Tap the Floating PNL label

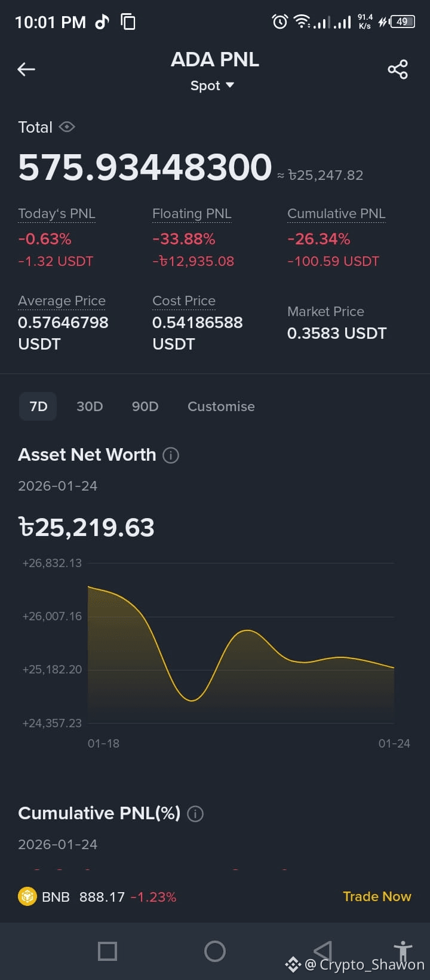(x=192, y=214)
